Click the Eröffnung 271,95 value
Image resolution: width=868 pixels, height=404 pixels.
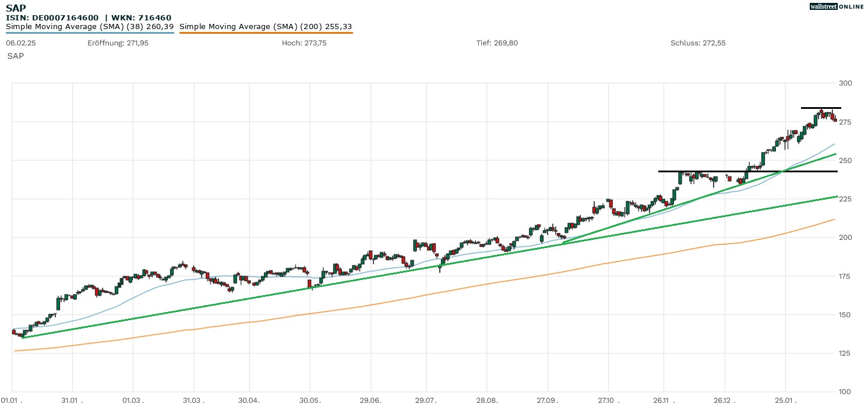coord(118,44)
